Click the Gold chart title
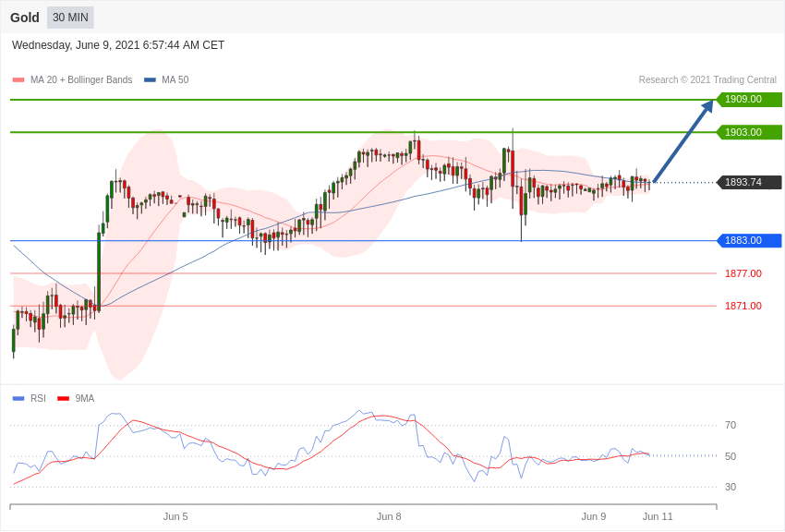Screen dimensions: 785x532 25,18
